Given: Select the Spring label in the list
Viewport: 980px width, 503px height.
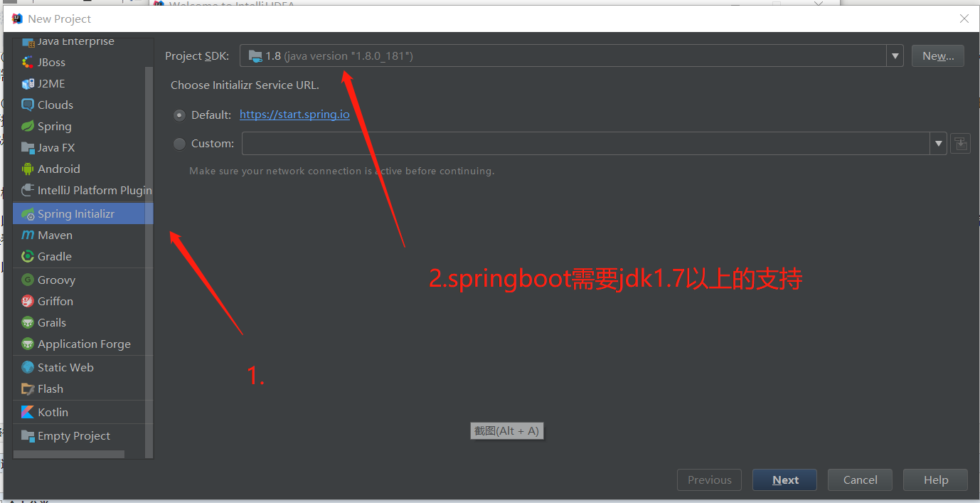Looking at the screenshot, I should [55, 127].
